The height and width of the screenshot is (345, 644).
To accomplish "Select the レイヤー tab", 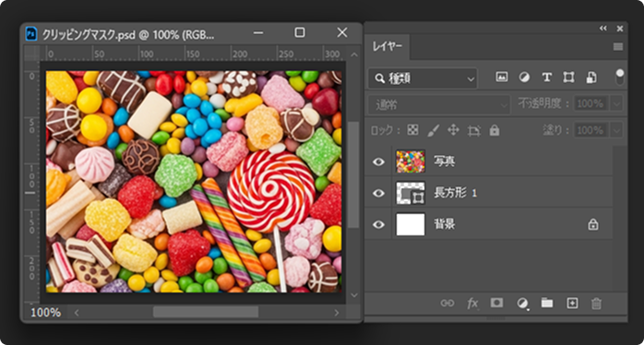I will pos(388,47).
